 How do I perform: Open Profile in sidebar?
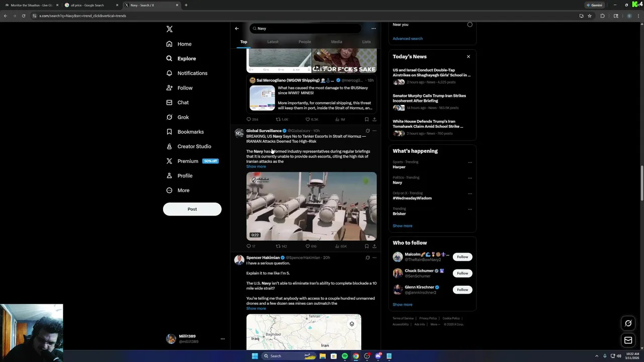pyautogui.click(x=180, y=175)
